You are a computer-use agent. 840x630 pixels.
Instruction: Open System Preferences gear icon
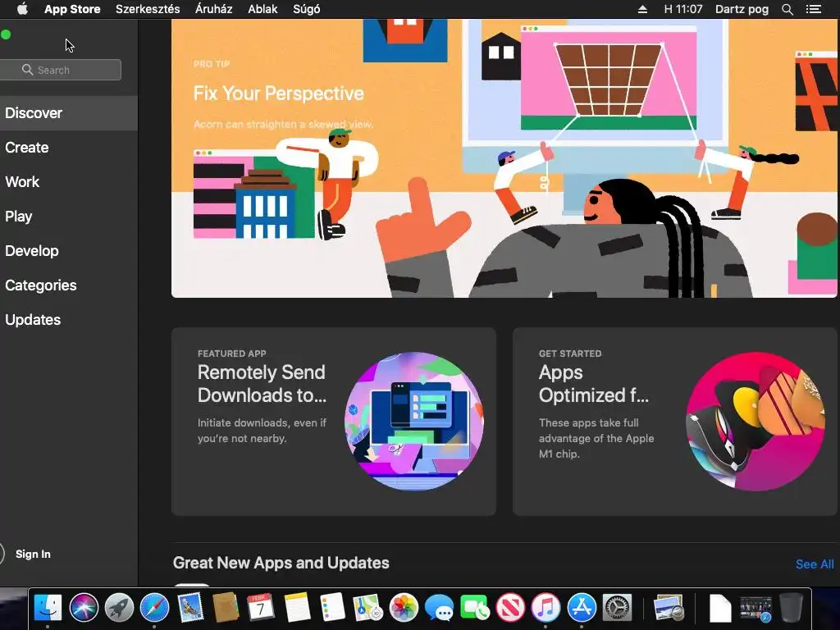click(617, 608)
